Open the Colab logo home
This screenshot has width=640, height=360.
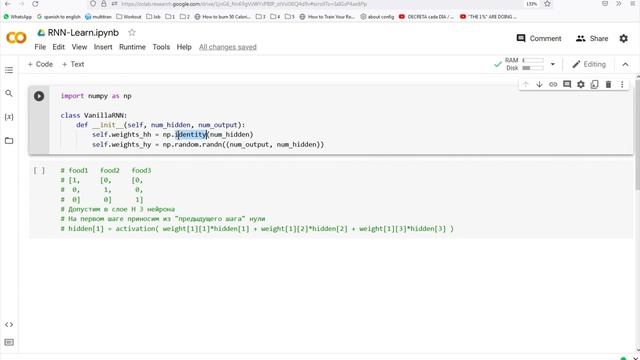point(16,38)
